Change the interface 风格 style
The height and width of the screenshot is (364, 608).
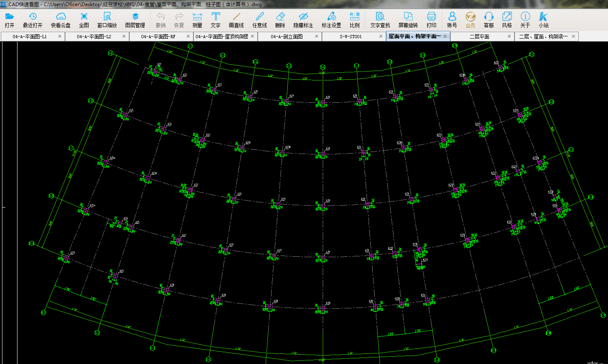(507, 20)
